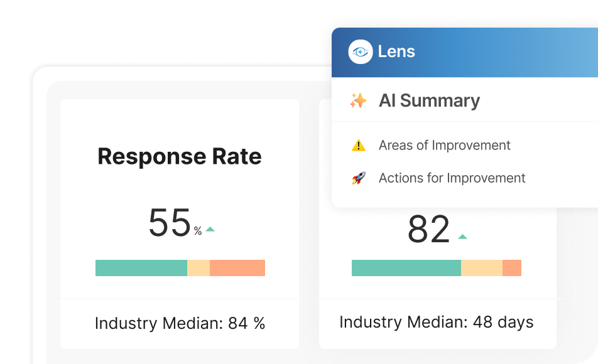The height and width of the screenshot is (364, 598).
Task: Click orange segment of Response Rate bar
Action: (237, 268)
